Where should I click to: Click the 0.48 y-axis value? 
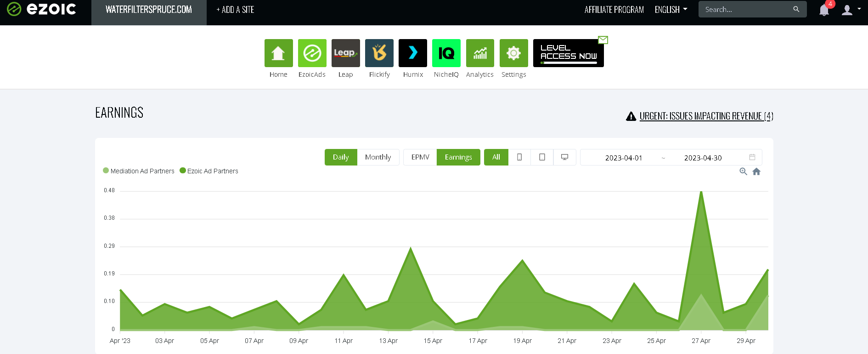pyautogui.click(x=109, y=190)
